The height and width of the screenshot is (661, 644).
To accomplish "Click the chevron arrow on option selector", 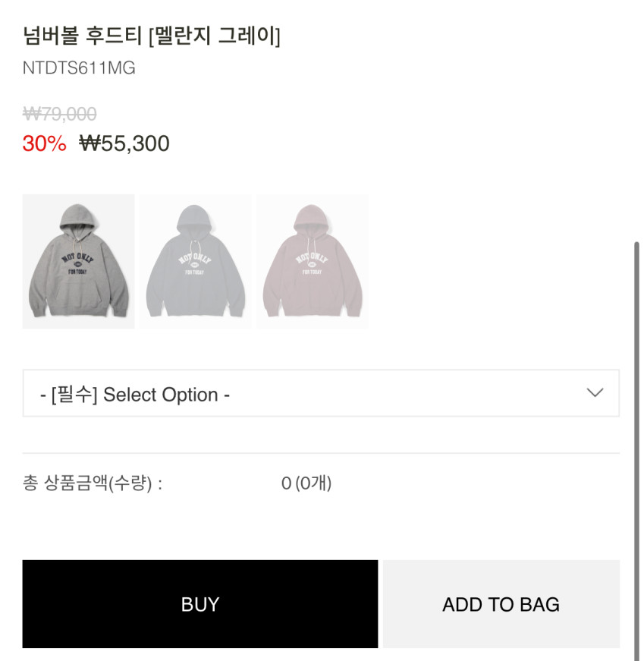I will 595,392.
